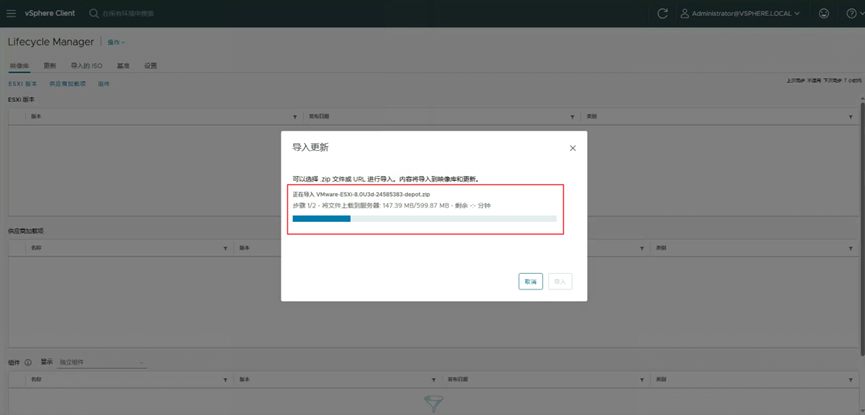Switch to the 更新 tab
The width and height of the screenshot is (865, 415).
[x=50, y=66]
